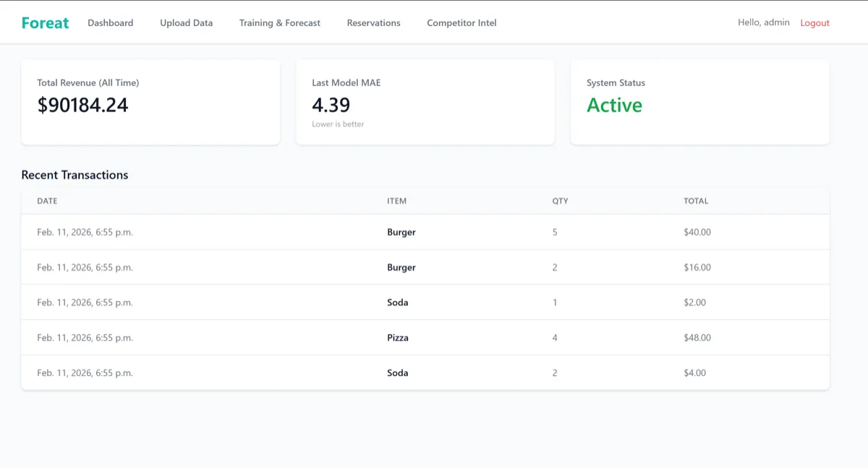Select the Total Revenue card
868x468 pixels.
tap(150, 101)
